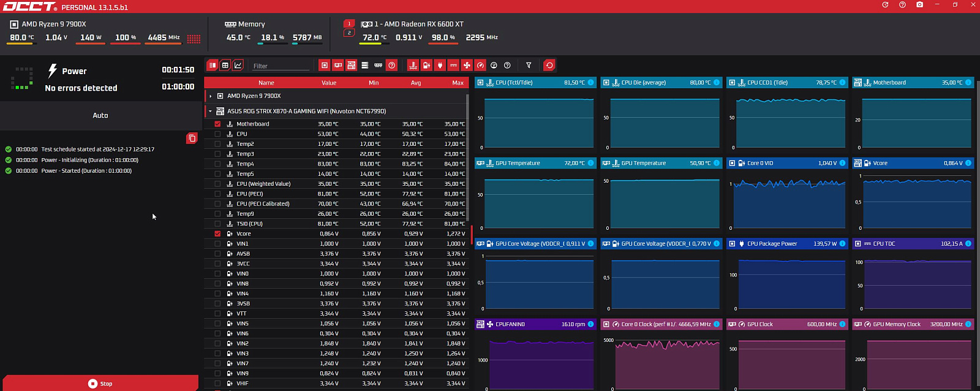Click the Auto mode button

tap(100, 115)
